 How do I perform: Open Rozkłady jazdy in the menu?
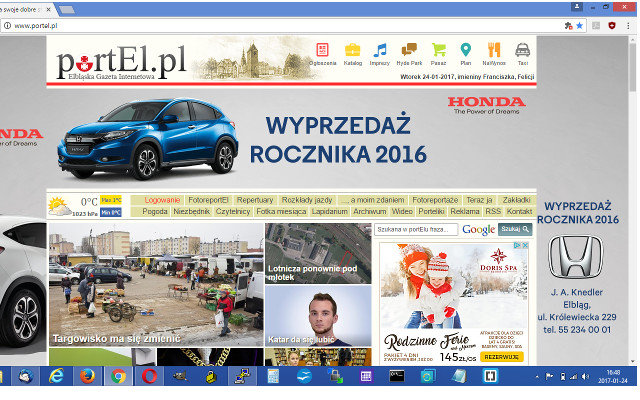pos(307,200)
